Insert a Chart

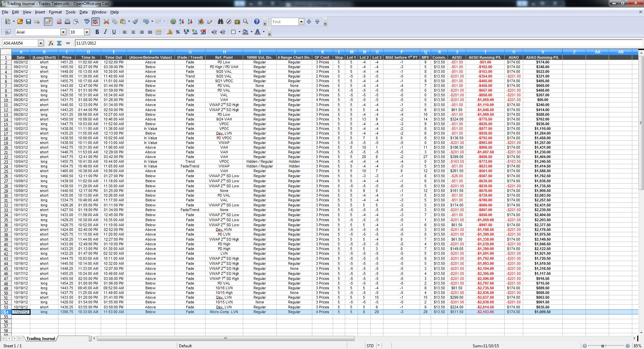[201, 21]
